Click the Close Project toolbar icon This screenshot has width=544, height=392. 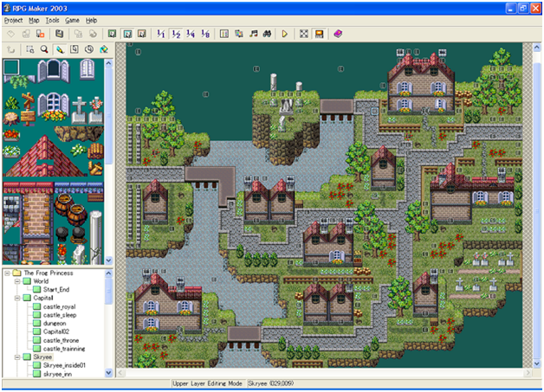(x=40, y=34)
